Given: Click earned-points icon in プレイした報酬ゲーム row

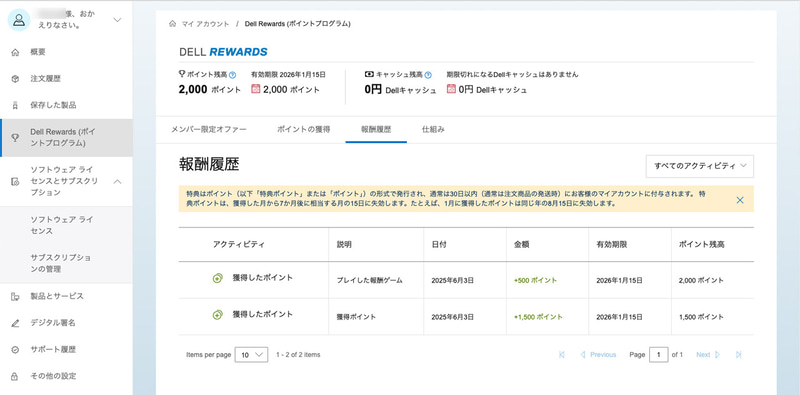Looking at the screenshot, I should 218,278.
